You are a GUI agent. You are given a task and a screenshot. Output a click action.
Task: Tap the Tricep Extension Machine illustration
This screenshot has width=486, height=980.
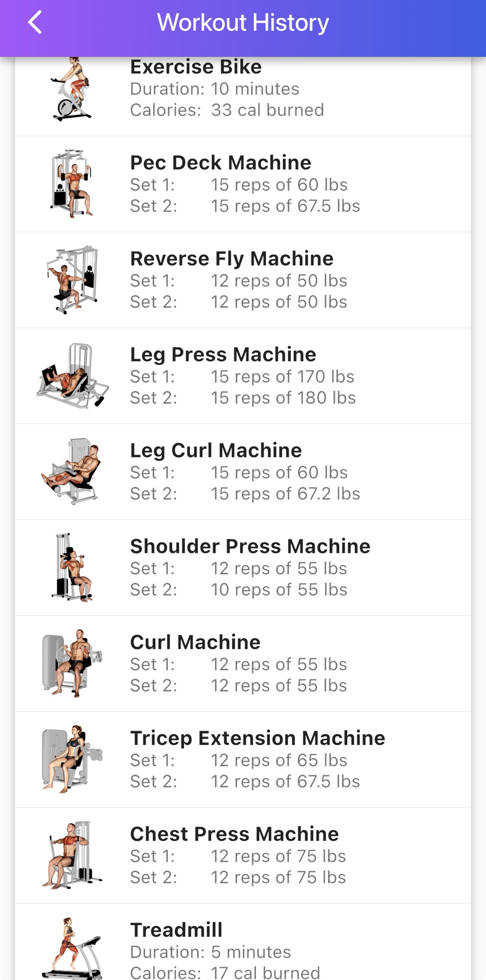pos(72,759)
